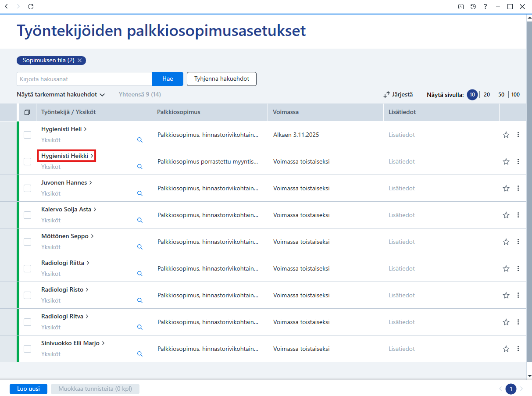Viewport: 532px width, 396px height.
Task: Search units for Radiologi Ritva
Action: coord(140,327)
